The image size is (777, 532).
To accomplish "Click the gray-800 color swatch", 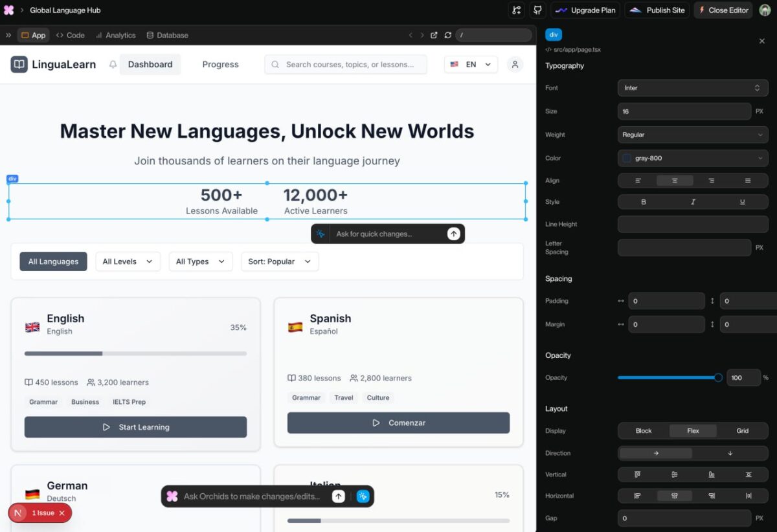I will 627,158.
